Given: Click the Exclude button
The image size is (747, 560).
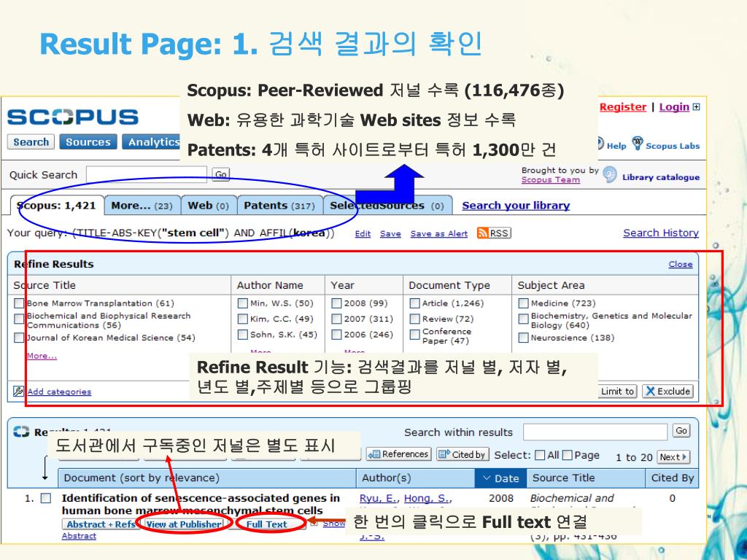Looking at the screenshot, I should coord(668,392).
